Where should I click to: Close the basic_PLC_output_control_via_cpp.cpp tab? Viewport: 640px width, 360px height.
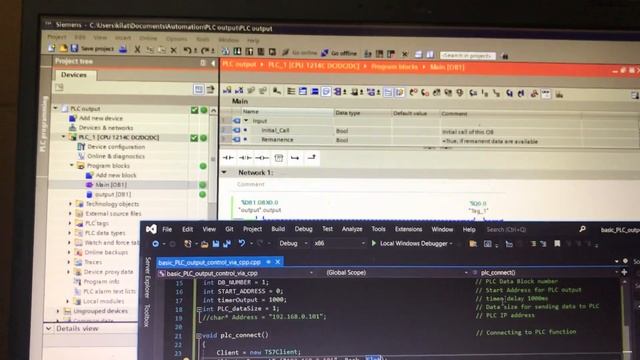point(278,262)
